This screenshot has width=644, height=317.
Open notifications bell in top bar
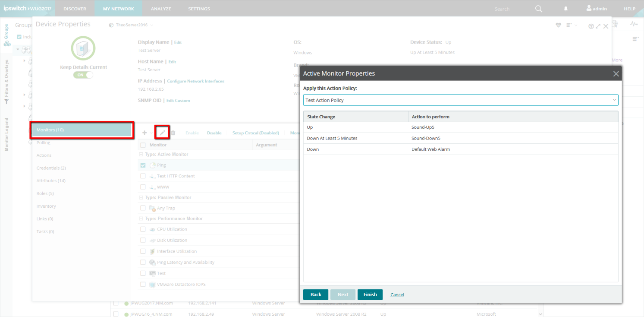565,9
